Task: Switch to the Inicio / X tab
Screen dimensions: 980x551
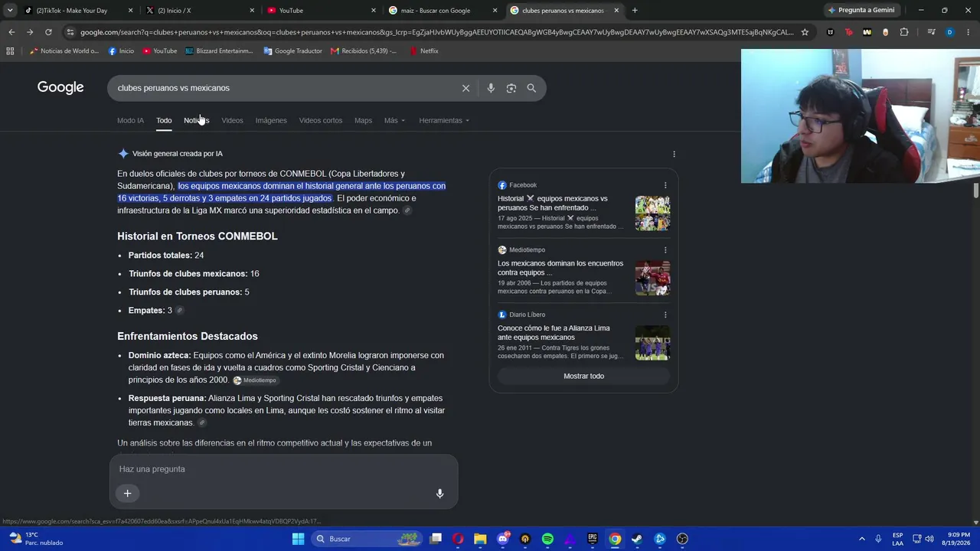Action: click(x=200, y=11)
